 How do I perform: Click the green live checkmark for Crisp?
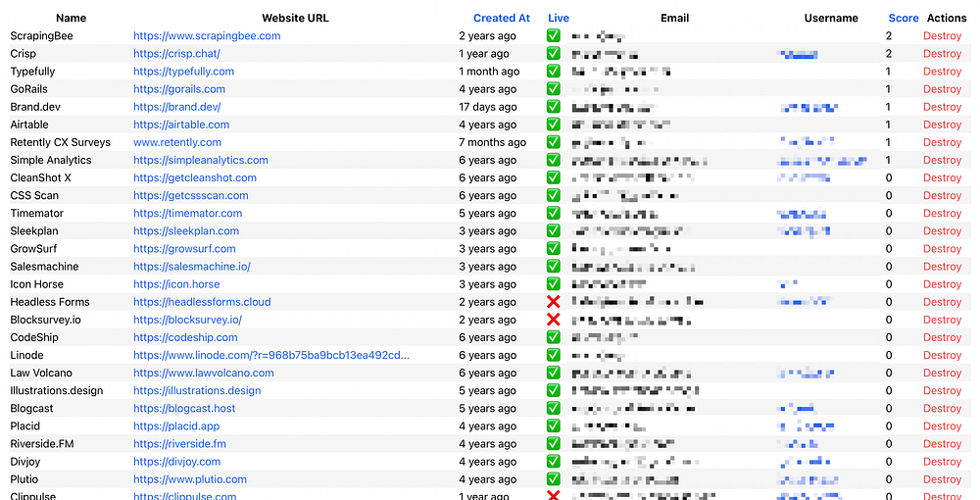553,53
